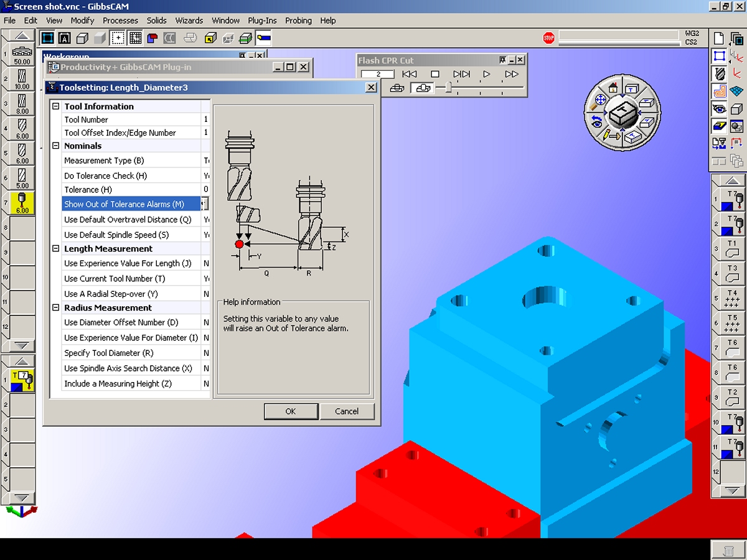Click the milling tool icon in right palette
This screenshot has width=747, height=560.
click(720, 73)
